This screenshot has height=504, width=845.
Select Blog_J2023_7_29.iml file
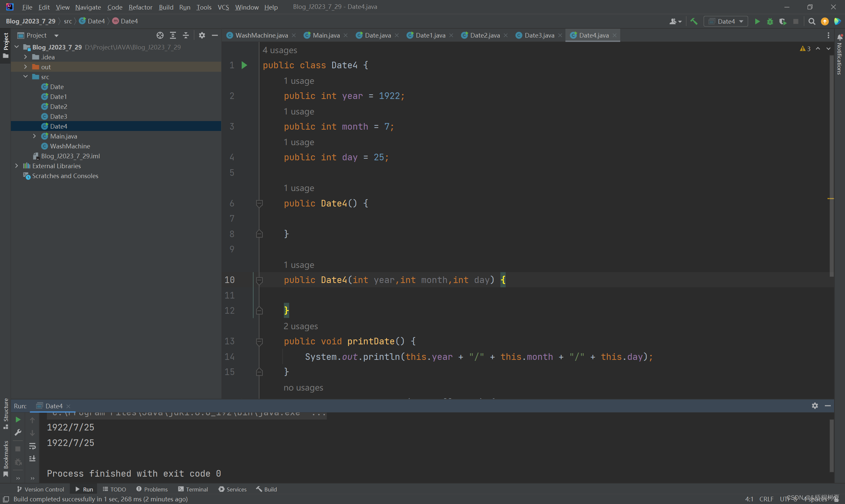pos(70,156)
